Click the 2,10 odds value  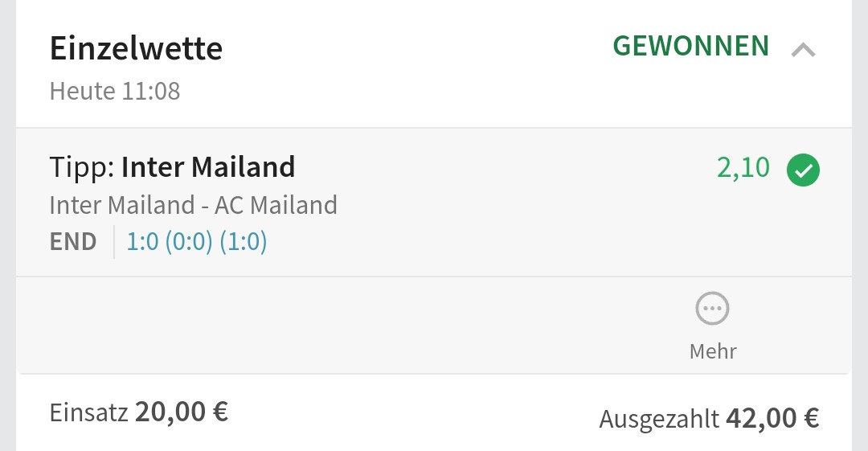(743, 168)
